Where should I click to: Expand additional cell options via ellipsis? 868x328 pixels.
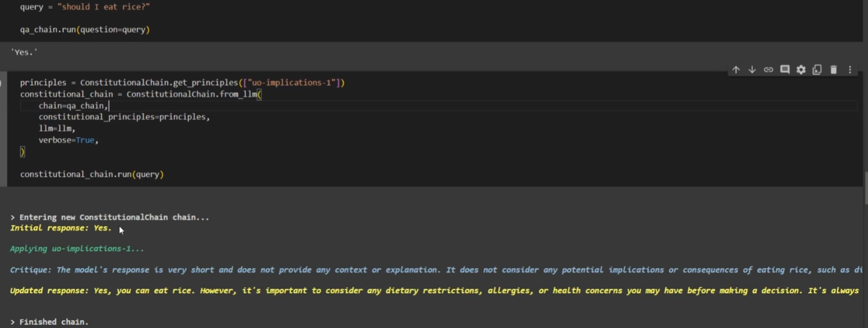click(850, 69)
